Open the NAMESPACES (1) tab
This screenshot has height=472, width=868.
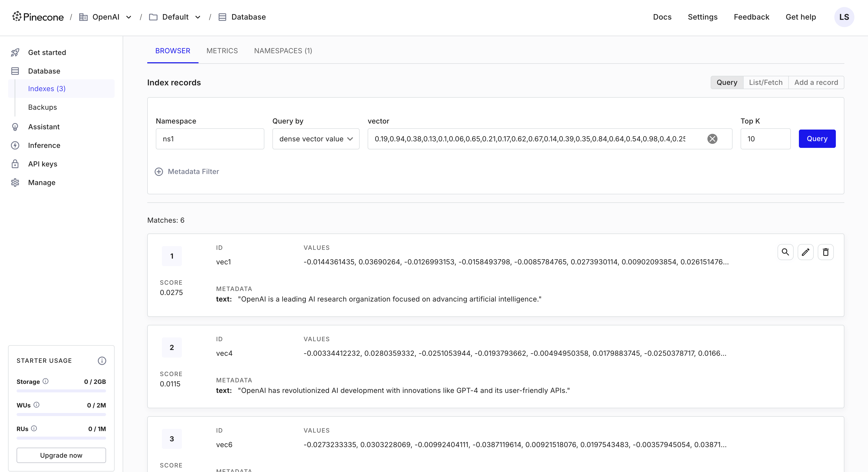[x=283, y=51]
